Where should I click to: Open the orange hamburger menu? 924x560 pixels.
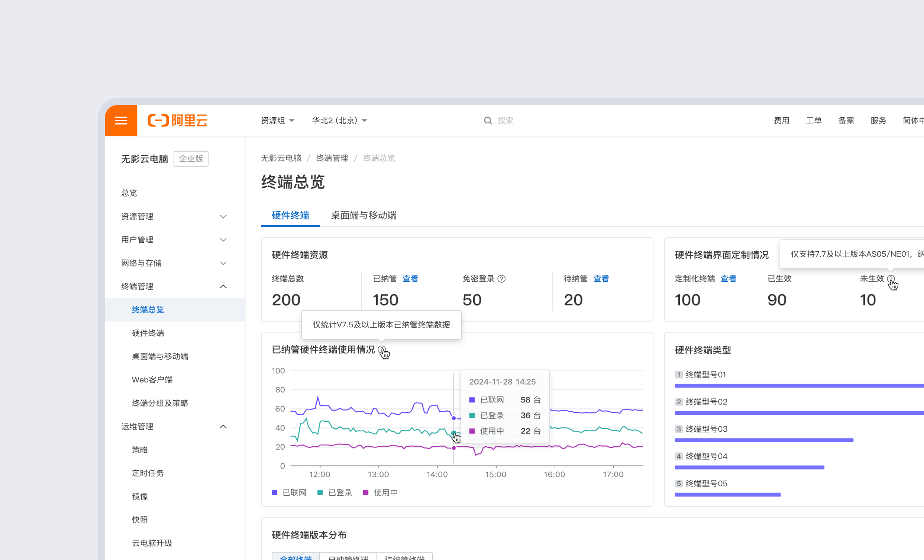121,120
